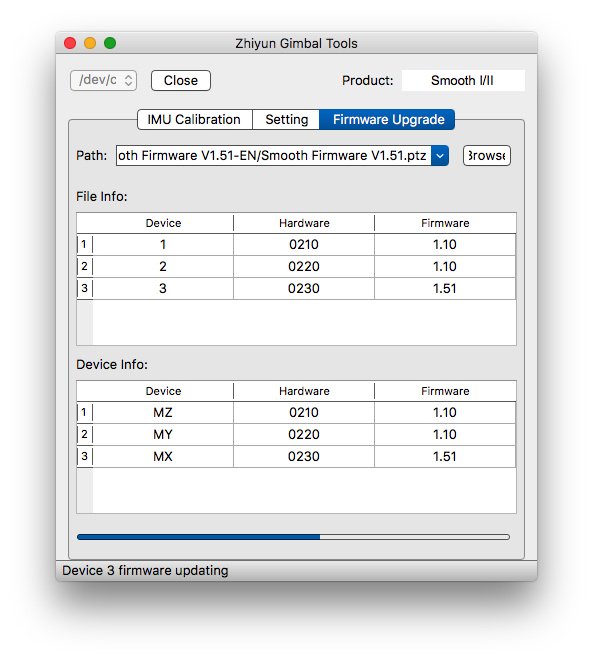Screen dimensions: 593x661
Task: Click the Device column header in File Info
Action: pyautogui.click(x=163, y=223)
